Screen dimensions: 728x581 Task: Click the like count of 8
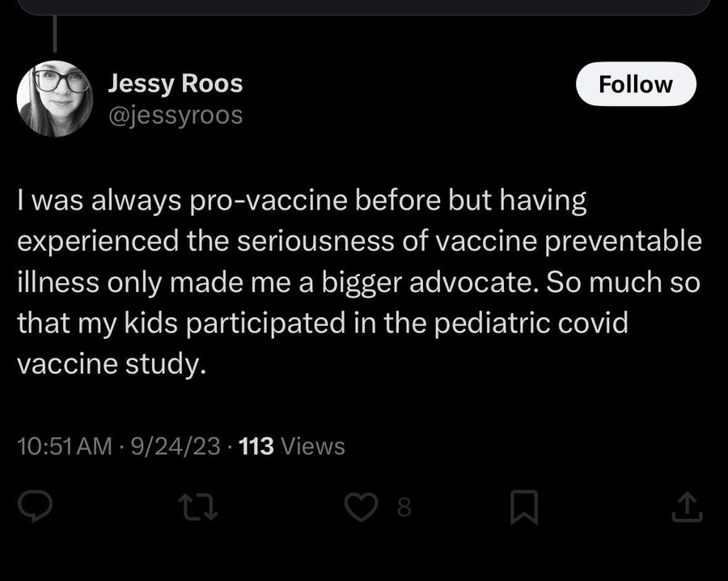[x=404, y=507]
